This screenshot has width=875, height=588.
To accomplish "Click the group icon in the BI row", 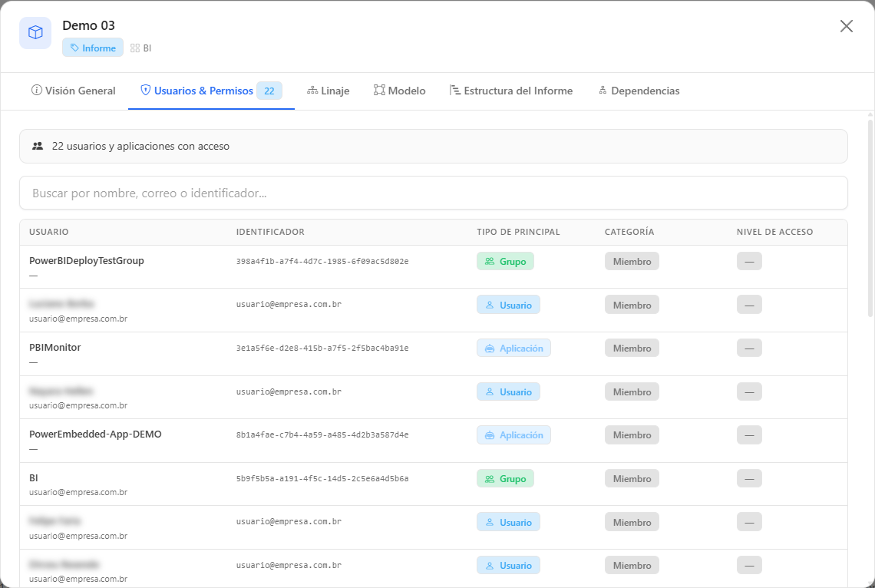I will 490,479.
